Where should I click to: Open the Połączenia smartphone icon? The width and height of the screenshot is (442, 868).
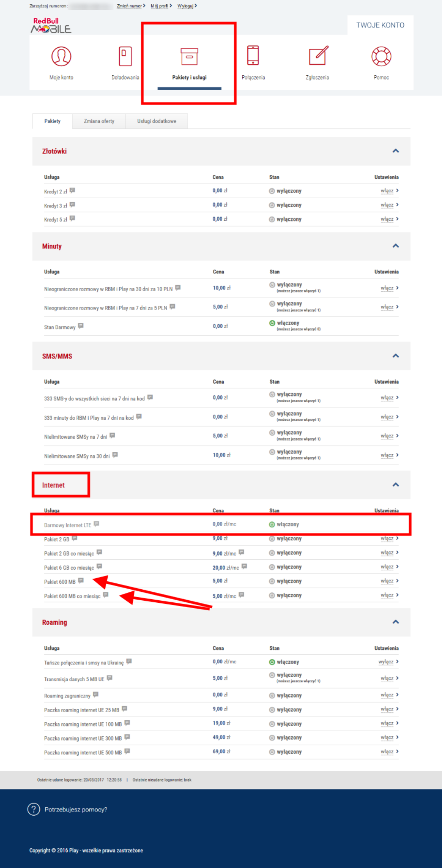253,55
